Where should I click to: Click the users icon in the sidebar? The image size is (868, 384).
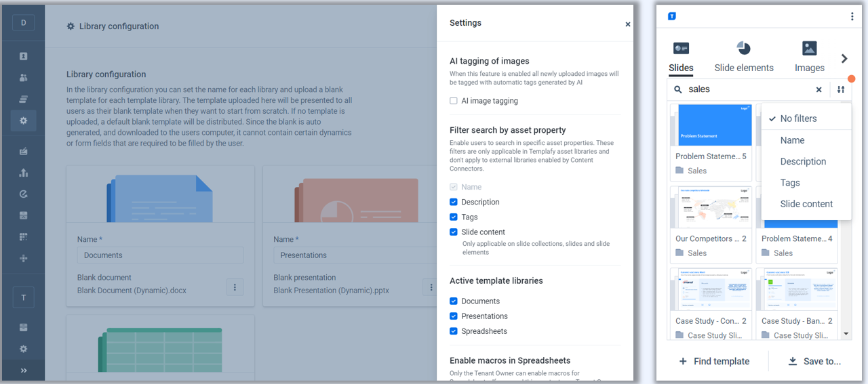(x=23, y=78)
